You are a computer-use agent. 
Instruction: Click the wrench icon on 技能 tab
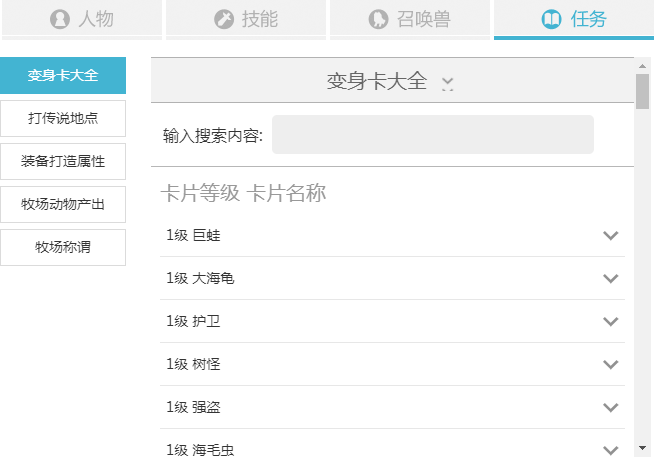[224, 19]
